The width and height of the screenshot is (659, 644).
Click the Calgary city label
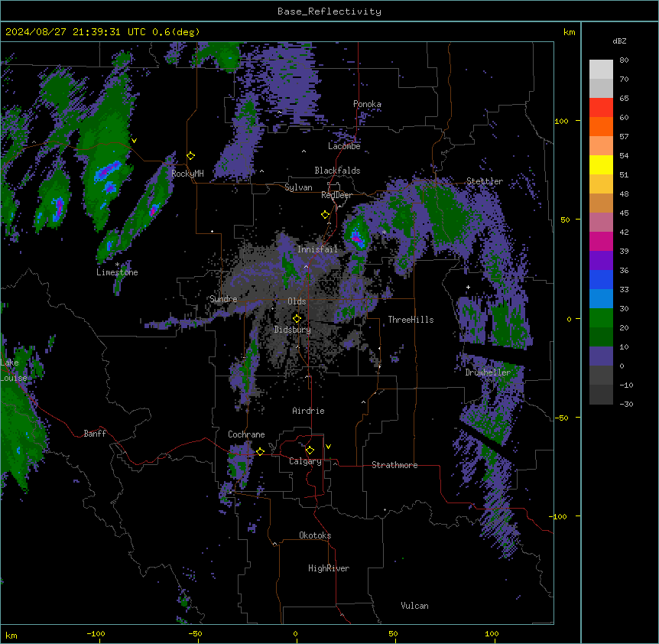tap(305, 461)
